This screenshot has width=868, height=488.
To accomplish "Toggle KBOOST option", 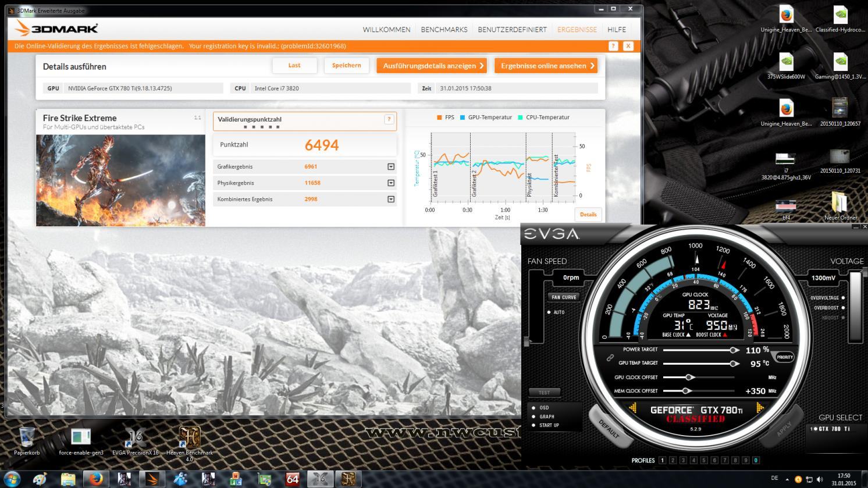I will (x=833, y=318).
